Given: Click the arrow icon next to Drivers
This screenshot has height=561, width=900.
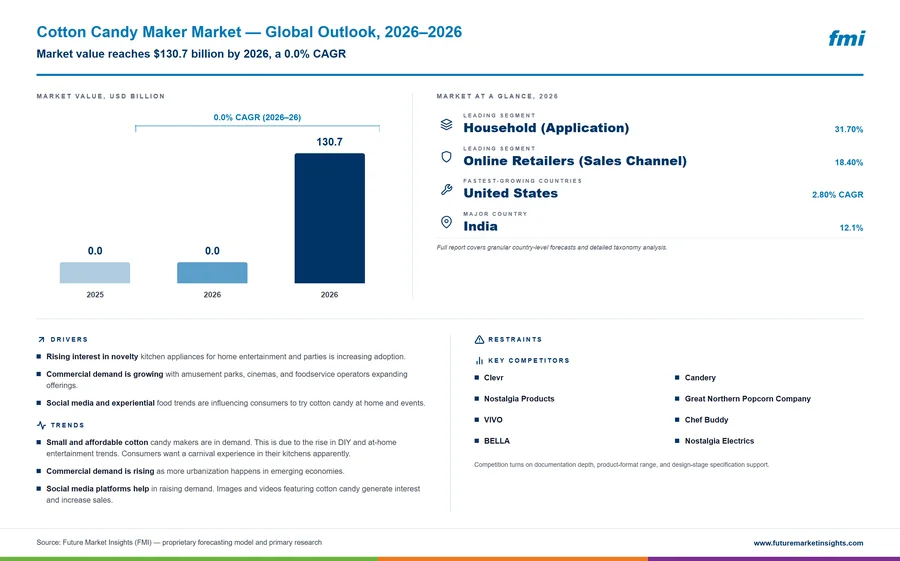Looking at the screenshot, I should point(41,340).
